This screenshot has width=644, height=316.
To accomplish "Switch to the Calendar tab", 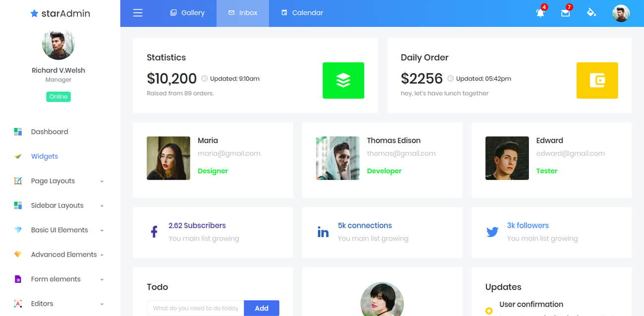I will coord(302,13).
